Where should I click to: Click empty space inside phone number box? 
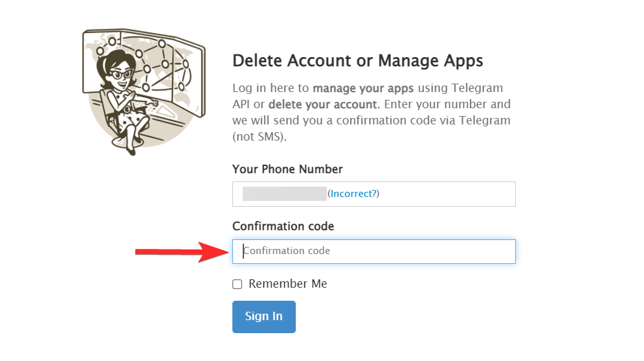coord(448,194)
